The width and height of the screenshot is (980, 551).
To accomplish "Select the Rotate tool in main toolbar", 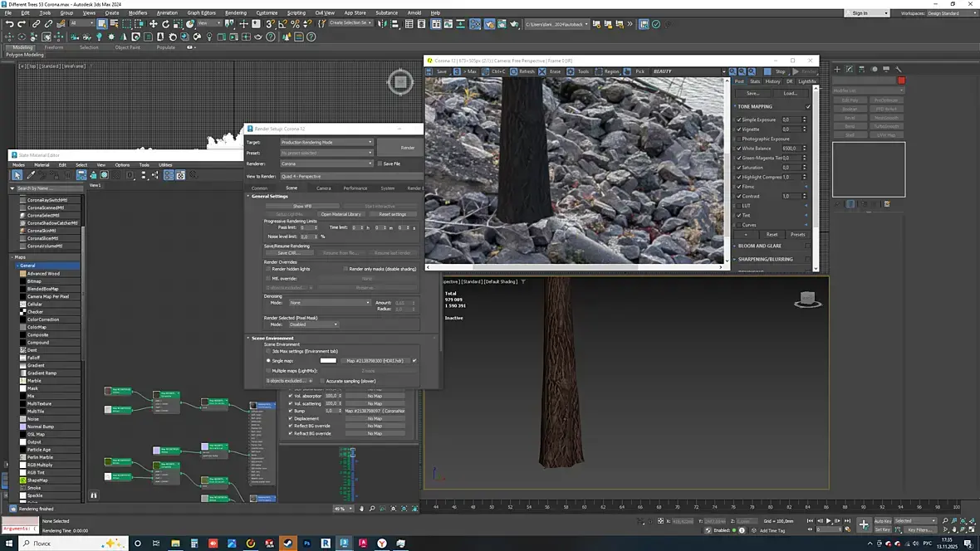I will (166, 24).
